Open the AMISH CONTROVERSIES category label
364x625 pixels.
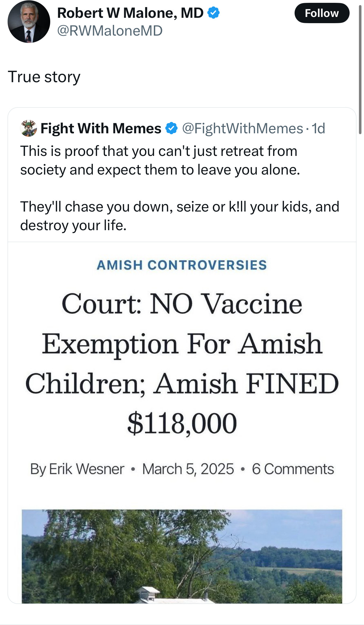(x=182, y=265)
